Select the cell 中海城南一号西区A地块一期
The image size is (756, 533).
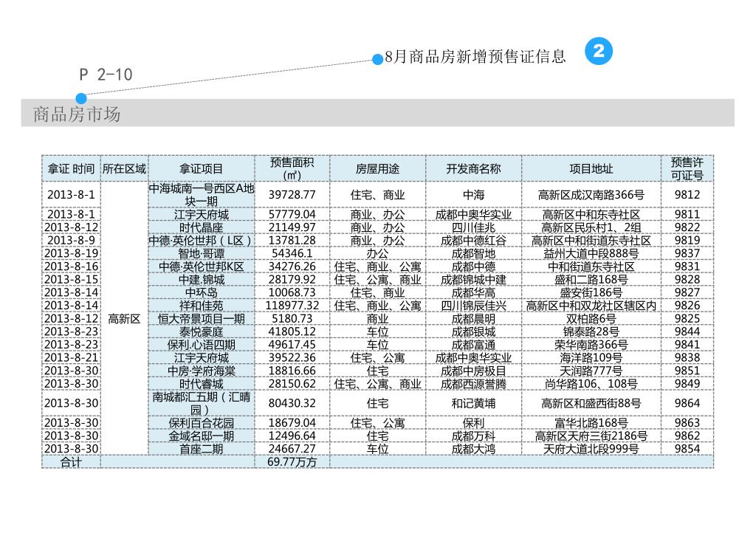click(201, 195)
